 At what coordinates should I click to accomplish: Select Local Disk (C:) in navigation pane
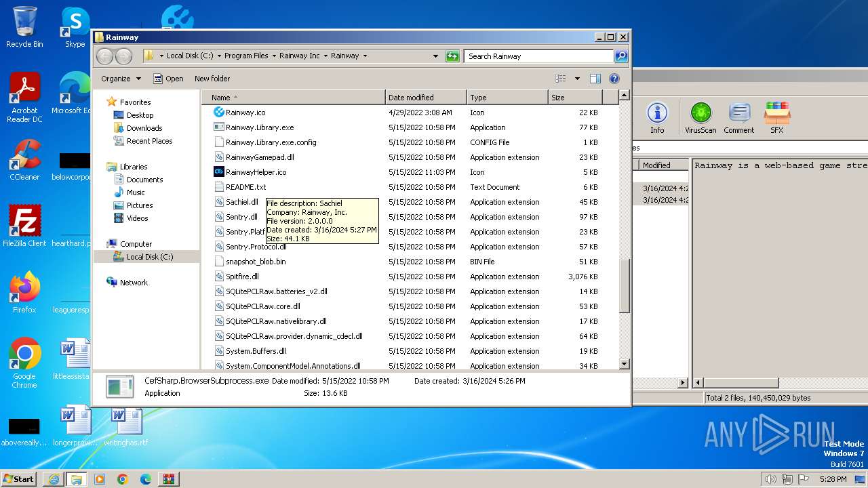click(149, 257)
